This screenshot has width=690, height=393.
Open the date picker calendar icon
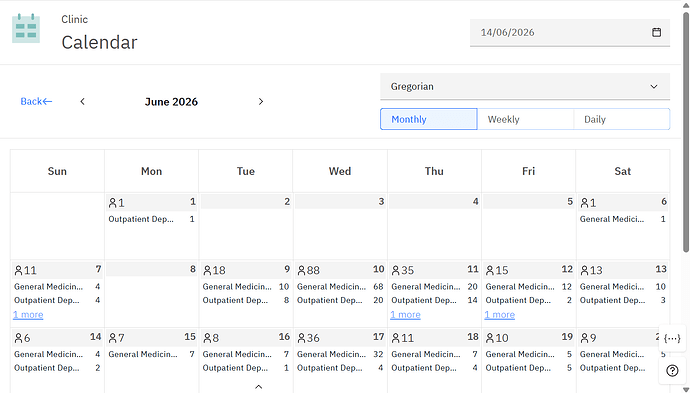[x=656, y=32]
